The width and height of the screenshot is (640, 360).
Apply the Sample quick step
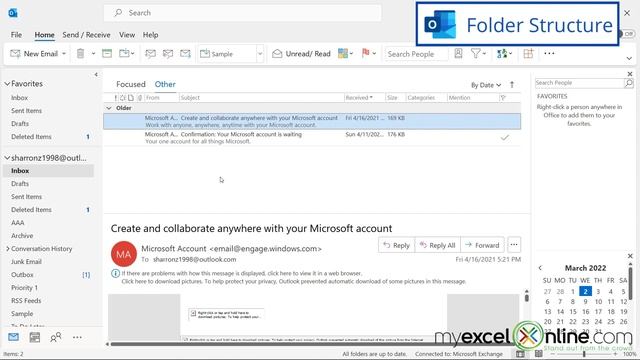point(227,54)
